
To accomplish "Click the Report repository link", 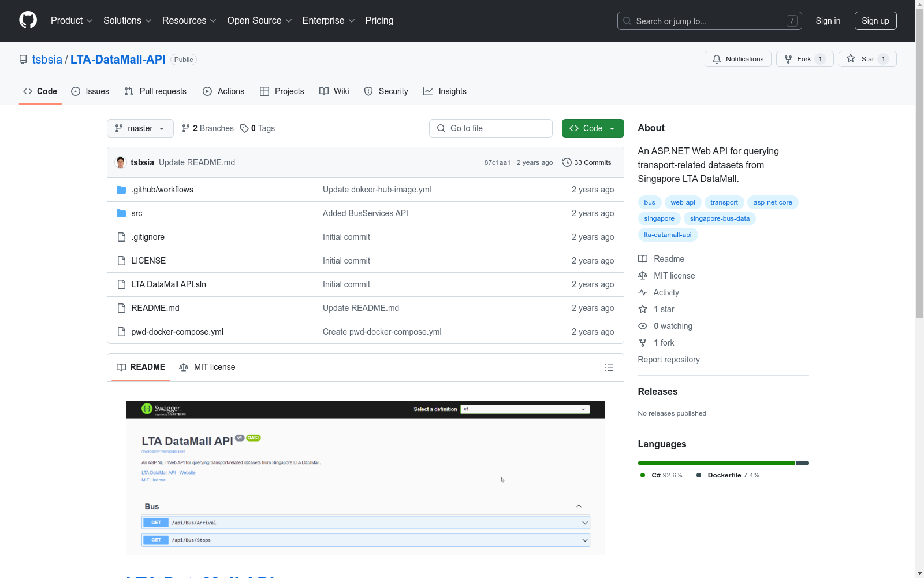I will (x=669, y=360).
